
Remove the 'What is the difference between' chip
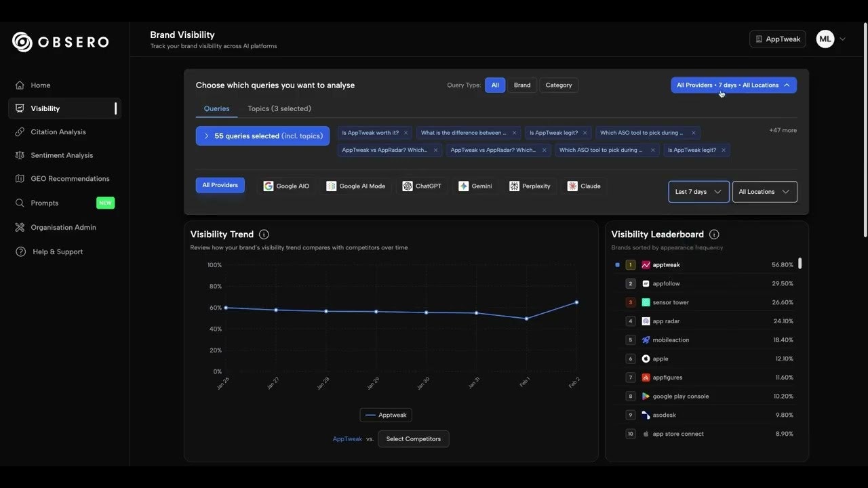(514, 133)
